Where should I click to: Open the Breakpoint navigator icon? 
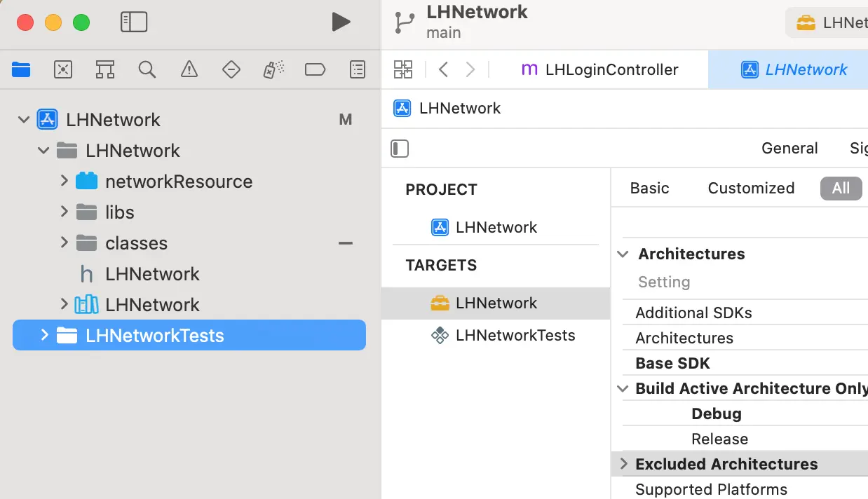pyautogui.click(x=316, y=69)
